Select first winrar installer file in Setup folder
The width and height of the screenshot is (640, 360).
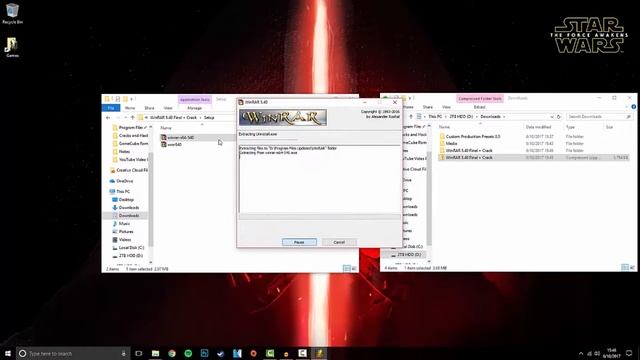(178, 138)
